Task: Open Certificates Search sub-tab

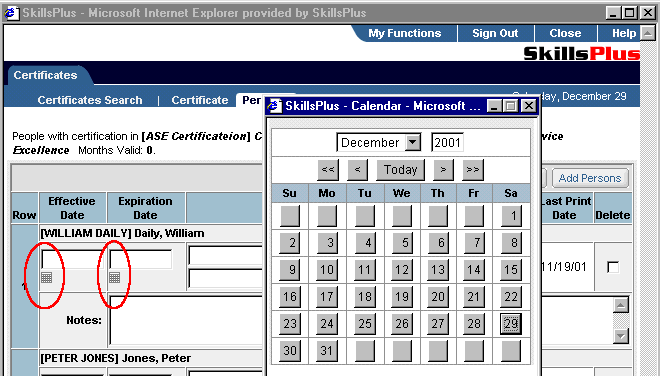Action: (90, 100)
